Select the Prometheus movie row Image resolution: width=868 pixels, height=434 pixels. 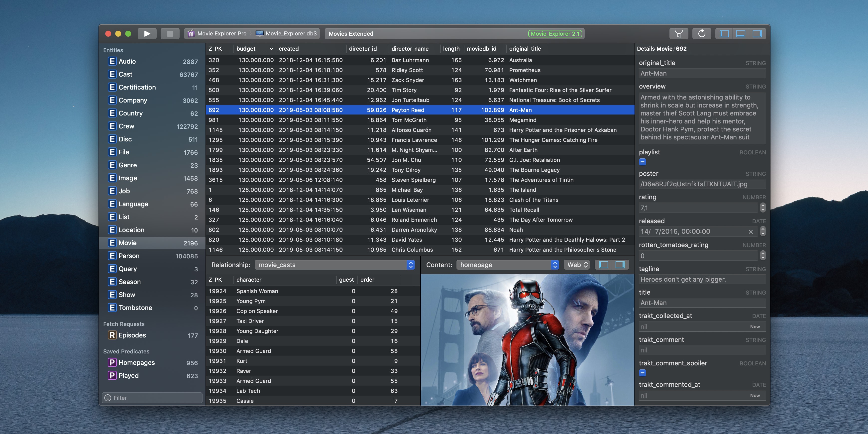point(420,70)
